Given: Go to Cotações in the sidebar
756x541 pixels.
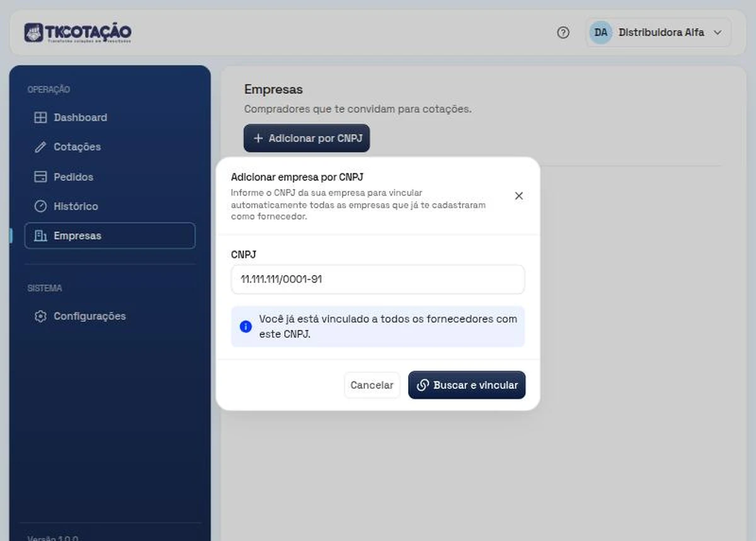Looking at the screenshot, I should (110, 147).
